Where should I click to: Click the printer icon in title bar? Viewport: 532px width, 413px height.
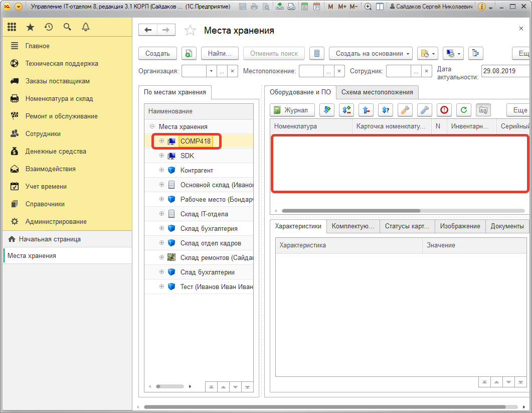(254, 7)
